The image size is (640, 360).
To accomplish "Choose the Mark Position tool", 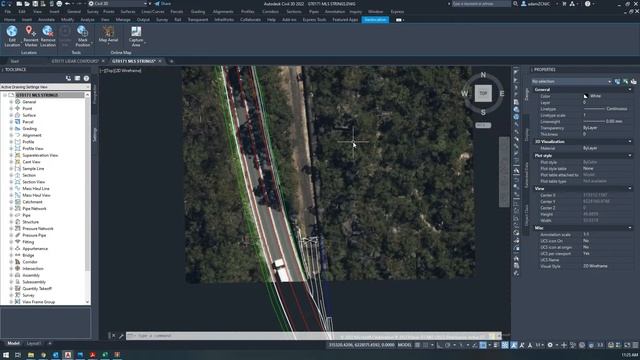I will [82, 36].
